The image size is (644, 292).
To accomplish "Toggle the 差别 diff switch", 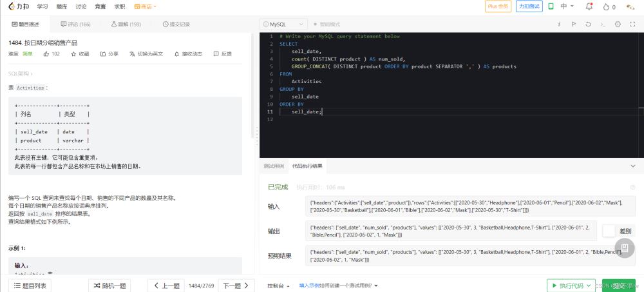I will coord(608,231).
